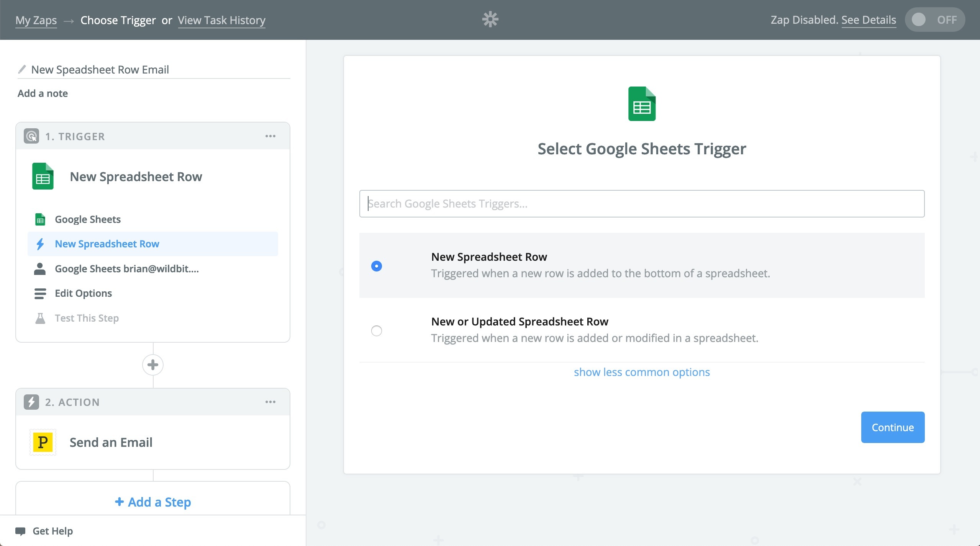This screenshot has height=546, width=980.
Task: Go to the Edit Options step
Action: [153, 293]
